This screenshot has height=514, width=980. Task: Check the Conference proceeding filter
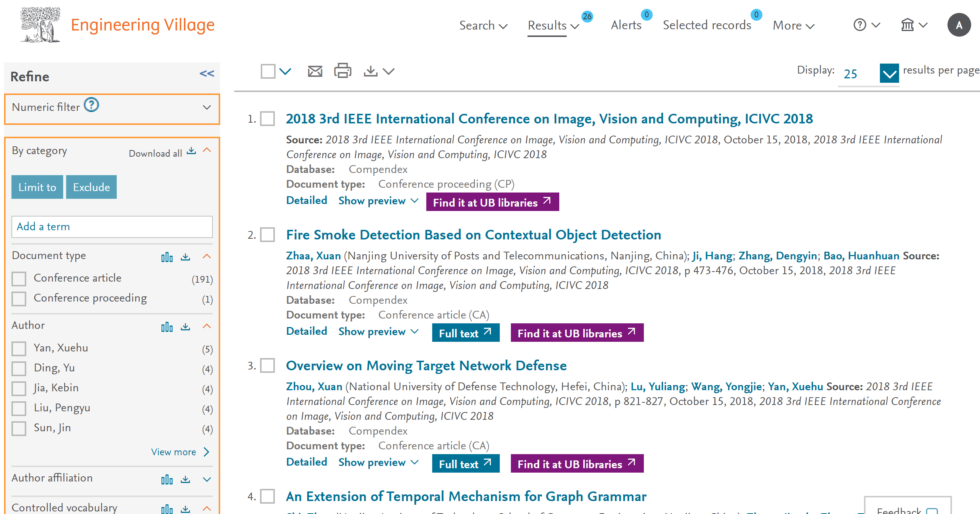18,299
